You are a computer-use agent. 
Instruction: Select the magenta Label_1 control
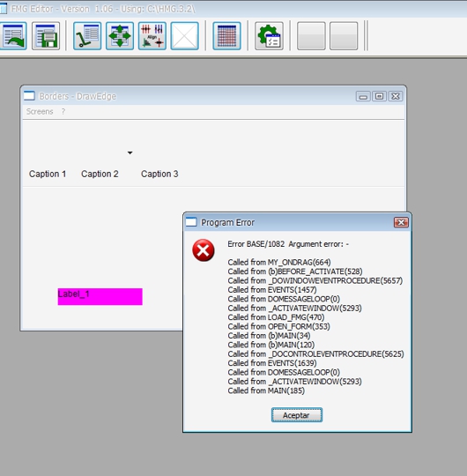[100, 296]
